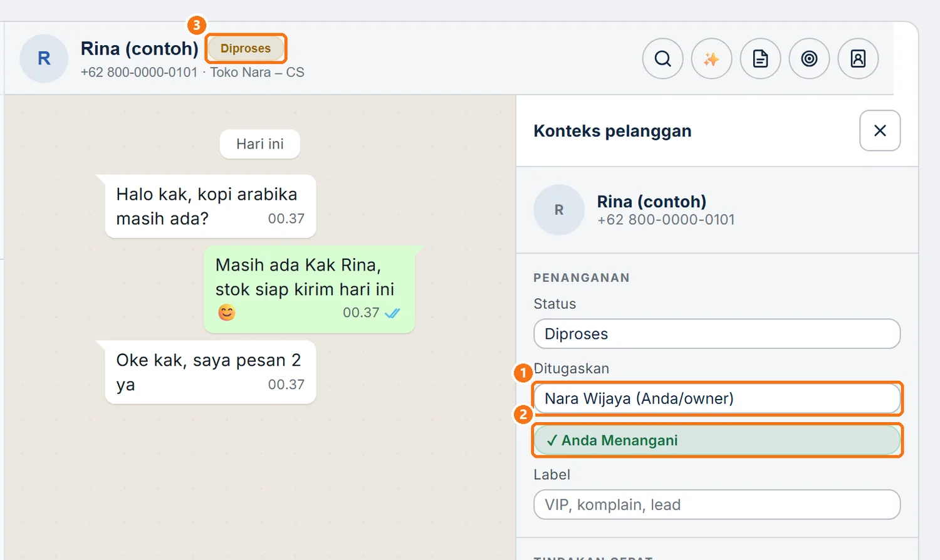The image size is (940, 560).
Task: Open search in the Rina conversation
Action: click(x=662, y=59)
